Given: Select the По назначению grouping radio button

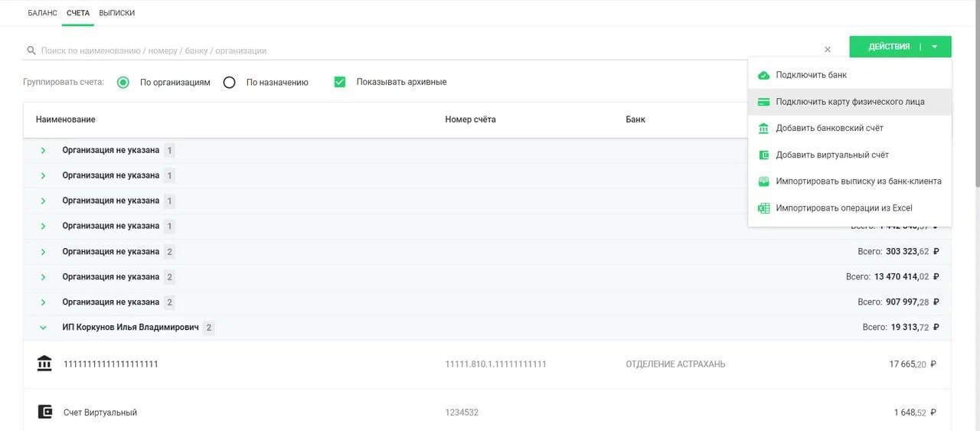Looking at the screenshot, I should (x=229, y=83).
